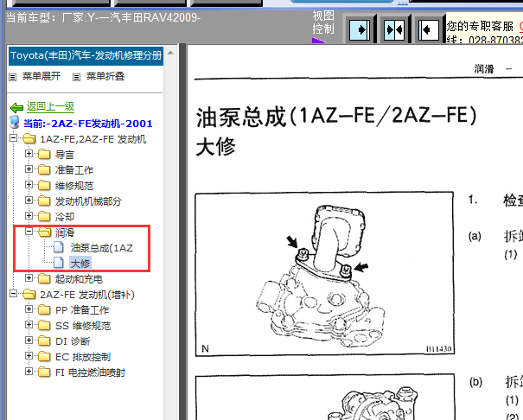The image size is (523, 420).
Task: Click the 菜单展开 text
Action: pos(41,76)
